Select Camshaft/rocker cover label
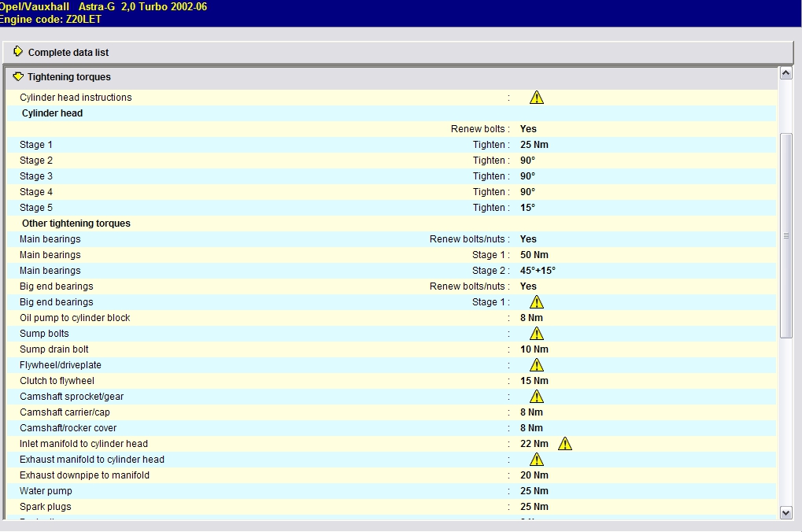The height and width of the screenshot is (532, 802). click(68, 428)
